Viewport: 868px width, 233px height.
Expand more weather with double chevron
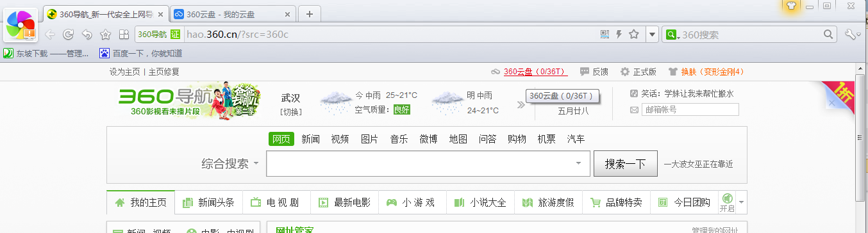click(x=521, y=104)
